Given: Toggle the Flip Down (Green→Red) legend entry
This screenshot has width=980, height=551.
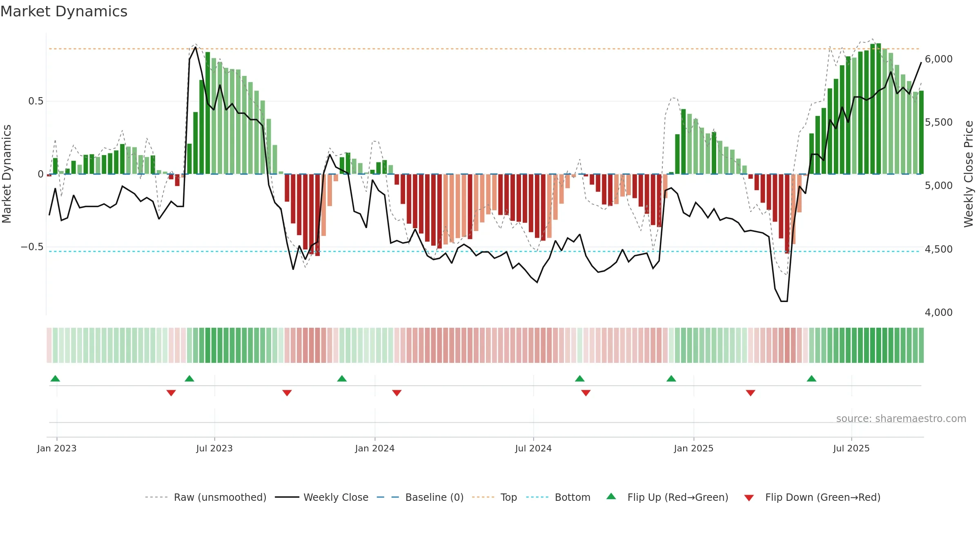Looking at the screenshot, I should [812, 497].
